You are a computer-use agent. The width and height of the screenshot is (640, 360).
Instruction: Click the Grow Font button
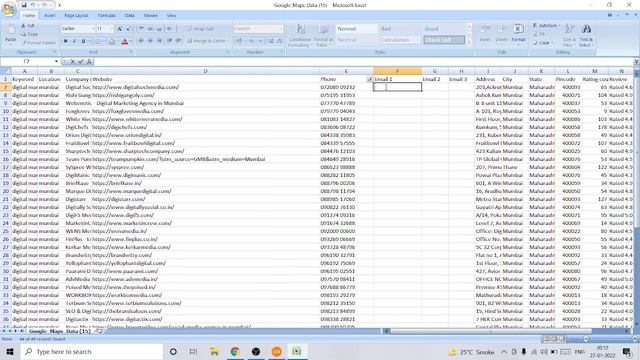coord(119,29)
